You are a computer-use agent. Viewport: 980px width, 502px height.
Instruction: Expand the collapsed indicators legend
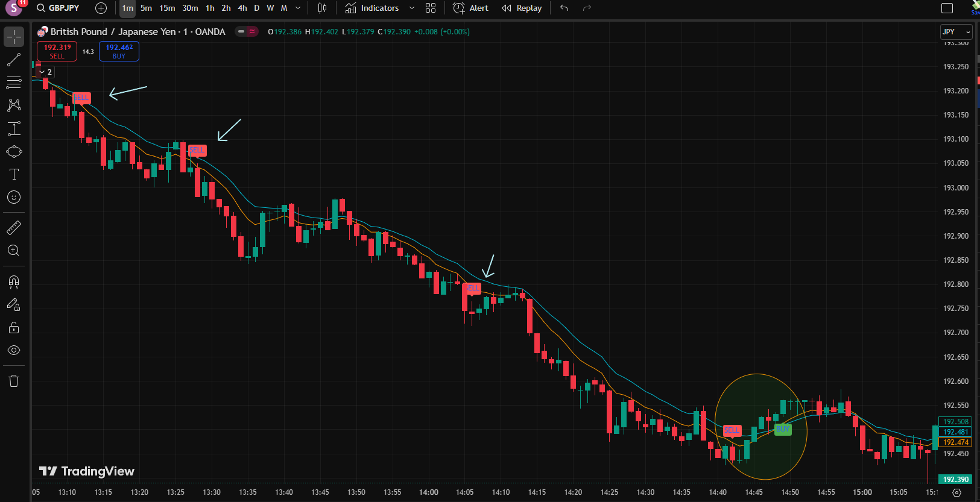(45, 72)
